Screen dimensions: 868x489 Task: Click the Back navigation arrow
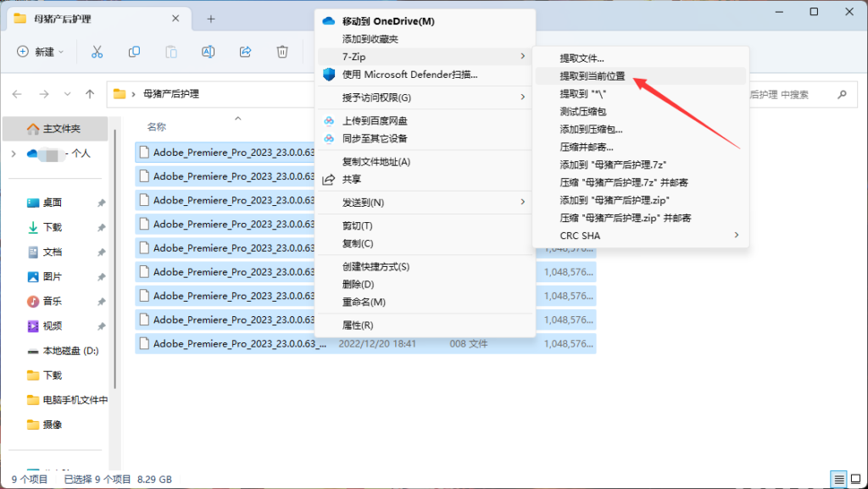point(17,94)
